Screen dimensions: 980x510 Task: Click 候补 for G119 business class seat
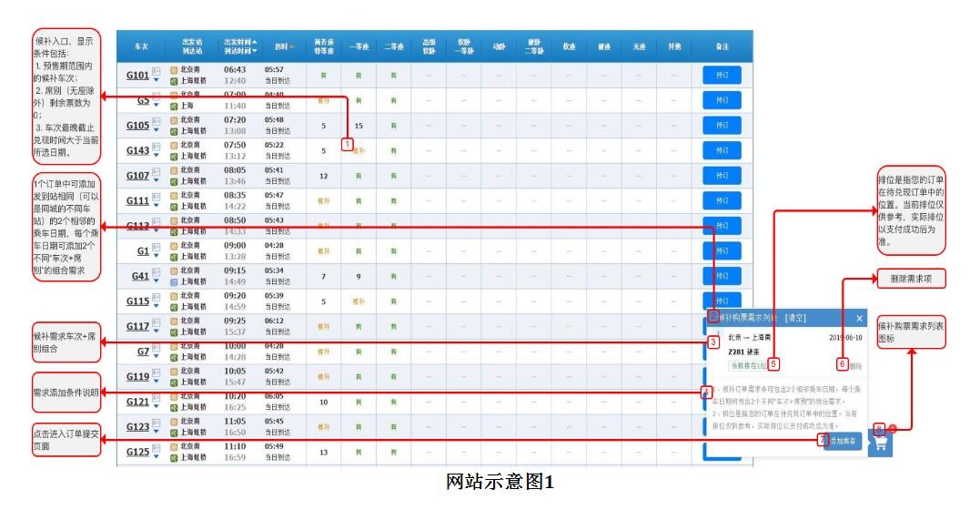324,377
